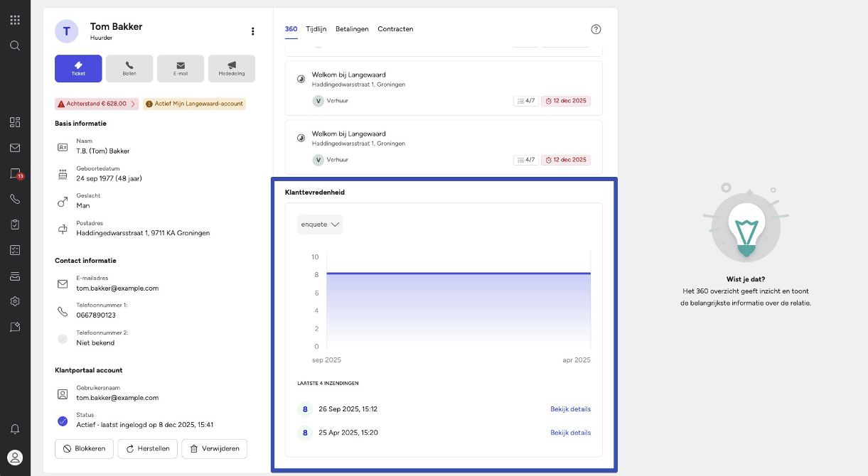The height and width of the screenshot is (476, 868).
Task: Open the phone calls sidebar icon
Action: tap(15, 199)
